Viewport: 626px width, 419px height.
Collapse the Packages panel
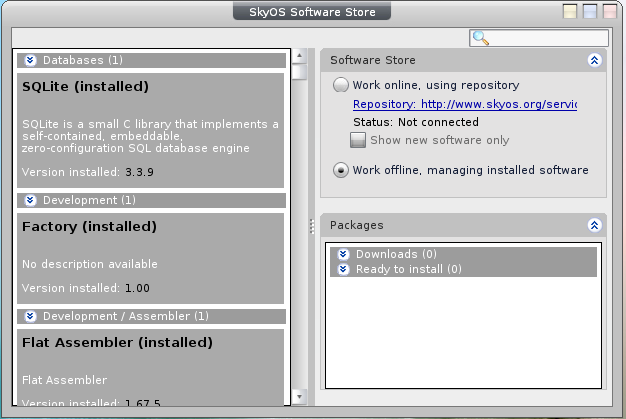click(x=594, y=225)
